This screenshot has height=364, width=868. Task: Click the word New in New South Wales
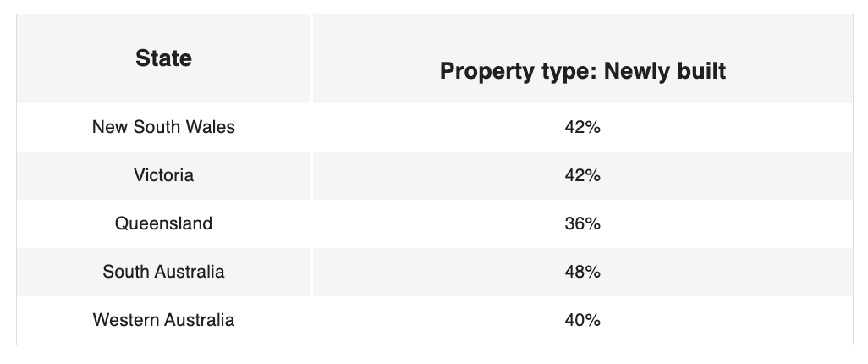108,127
